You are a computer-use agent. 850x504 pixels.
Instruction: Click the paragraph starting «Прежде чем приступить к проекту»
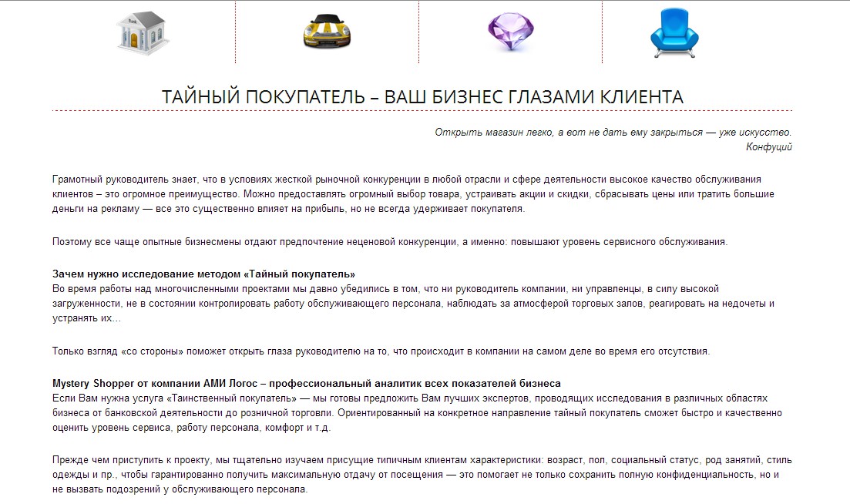(422, 475)
